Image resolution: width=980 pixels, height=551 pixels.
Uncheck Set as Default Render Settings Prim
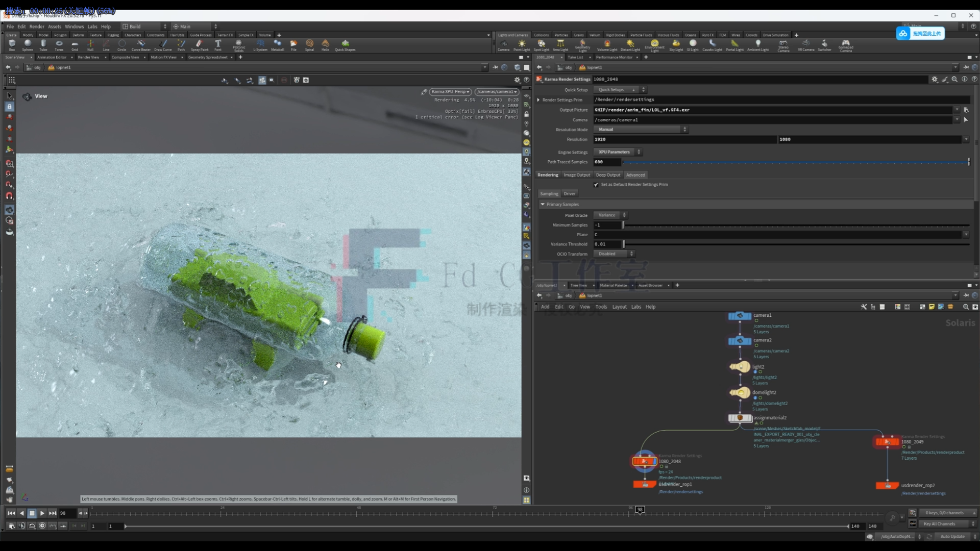[596, 185]
